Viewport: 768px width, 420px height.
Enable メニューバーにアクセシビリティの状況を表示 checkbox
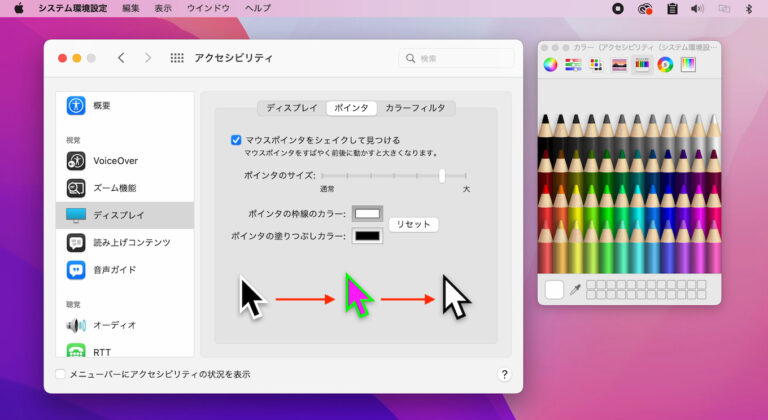pyautogui.click(x=61, y=374)
